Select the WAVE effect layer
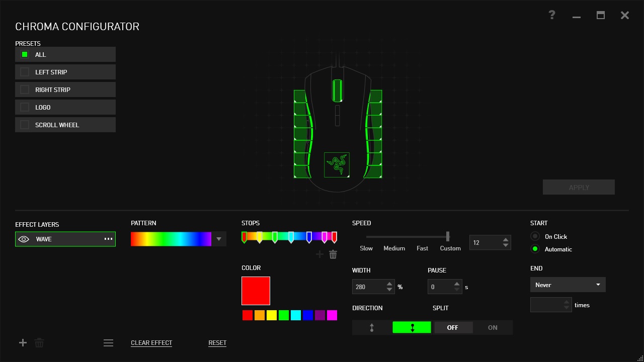The width and height of the screenshot is (644, 362). pos(65,239)
